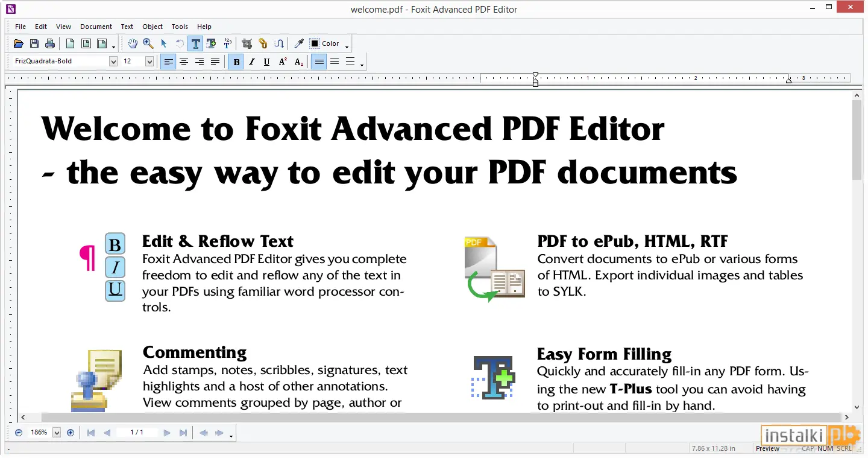This screenshot has width=868, height=458.
Task: Click the vertical scrollbar thumb
Action: 857,139
